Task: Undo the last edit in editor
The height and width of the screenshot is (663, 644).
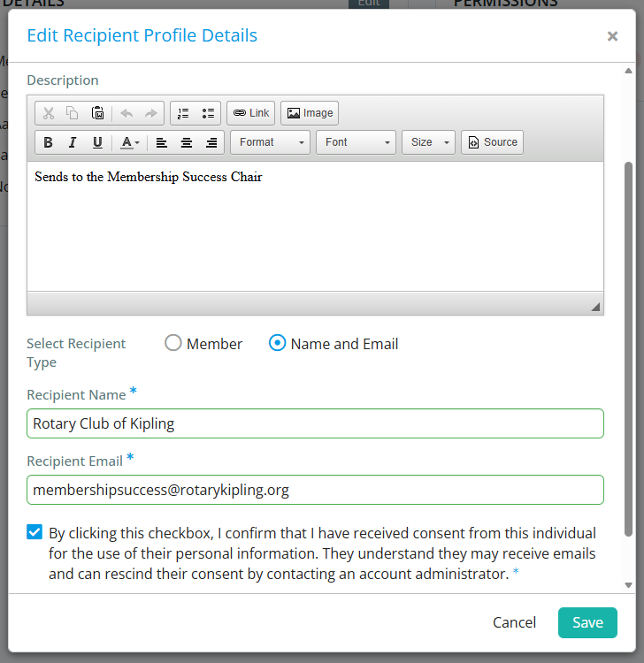Action: [x=126, y=113]
